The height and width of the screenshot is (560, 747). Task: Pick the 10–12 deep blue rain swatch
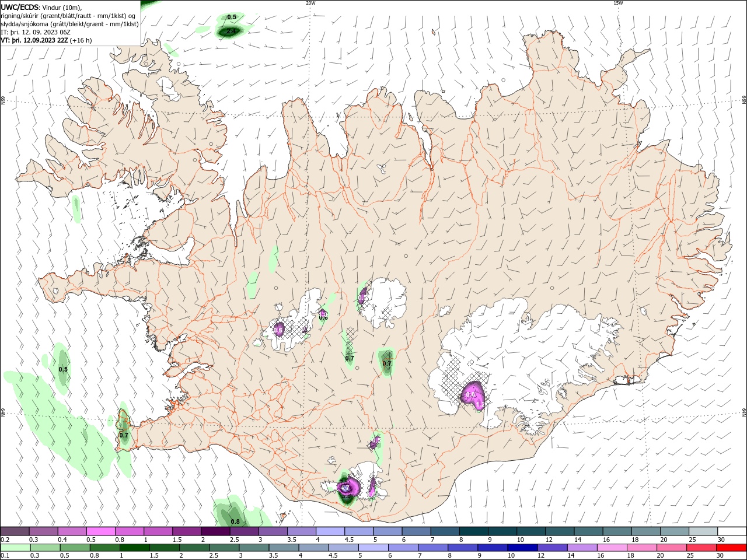522,548
